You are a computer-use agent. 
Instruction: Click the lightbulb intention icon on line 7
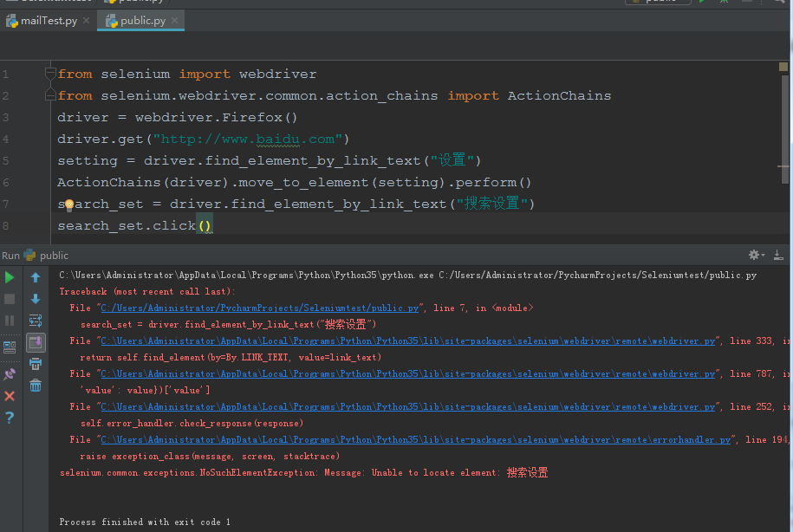click(68, 204)
